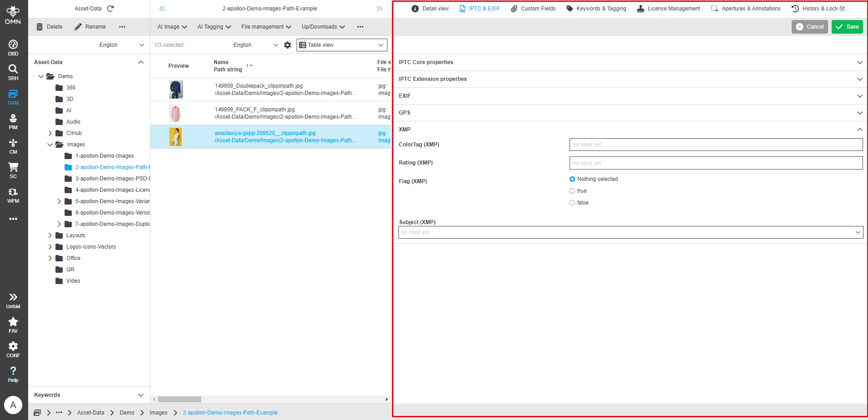Change the Table view mode dropdown
Image resolution: width=868 pixels, height=420 pixels.
pyautogui.click(x=342, y=45)
